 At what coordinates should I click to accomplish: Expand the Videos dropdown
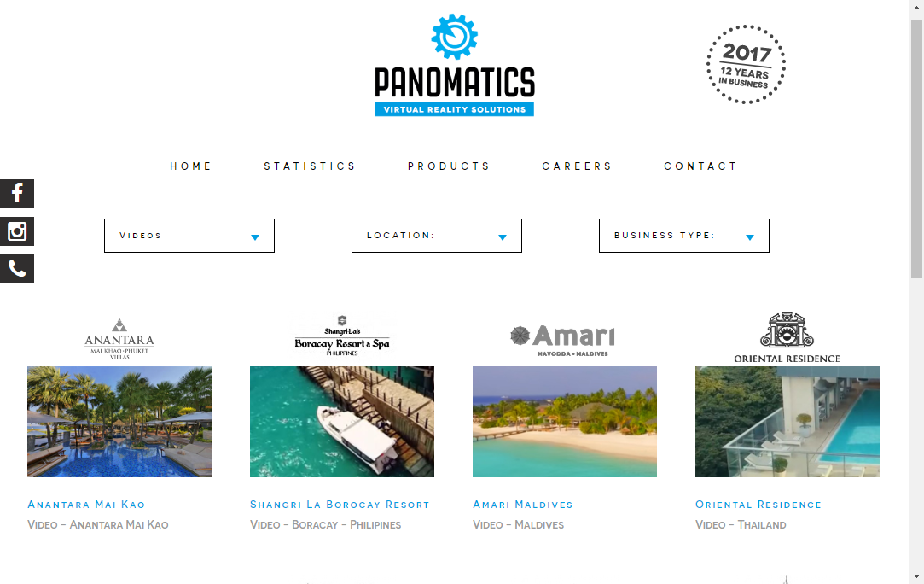coord(189,236)
